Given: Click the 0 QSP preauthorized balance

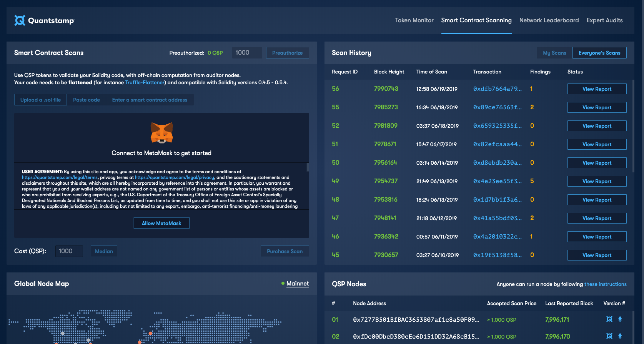Looking at the screenshot, I should coord(215,53).
